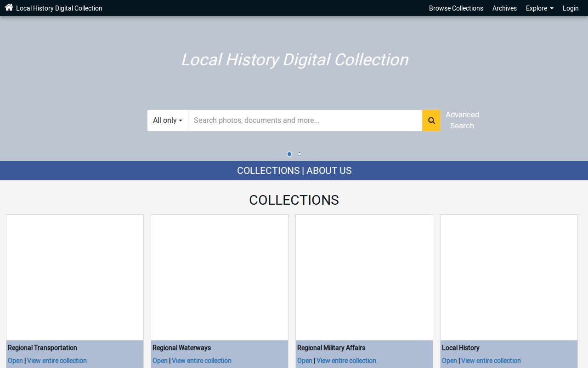
Task: Expand the Explore menu
Action: click(540, 8)
